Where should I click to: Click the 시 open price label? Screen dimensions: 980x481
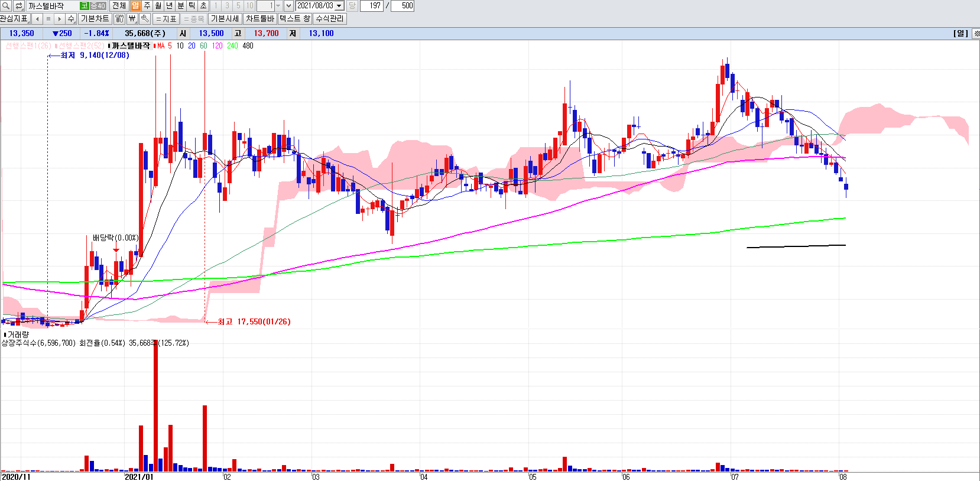pyautogui.click(x=183, y=34)
